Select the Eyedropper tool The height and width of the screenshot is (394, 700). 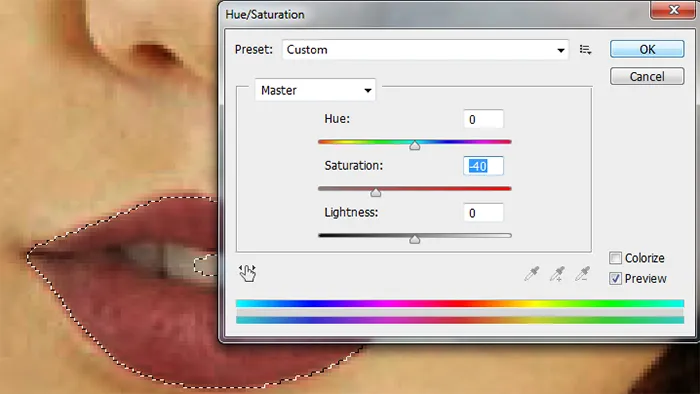click(532, 274)
